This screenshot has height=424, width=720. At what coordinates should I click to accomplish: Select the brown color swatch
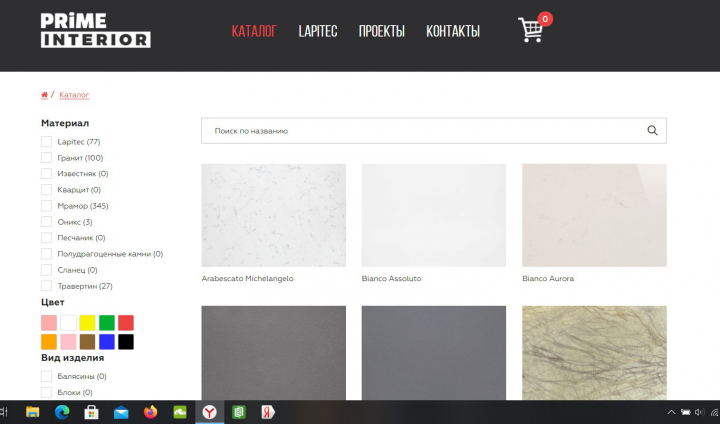pyautogui.click(x=87, y=342)
